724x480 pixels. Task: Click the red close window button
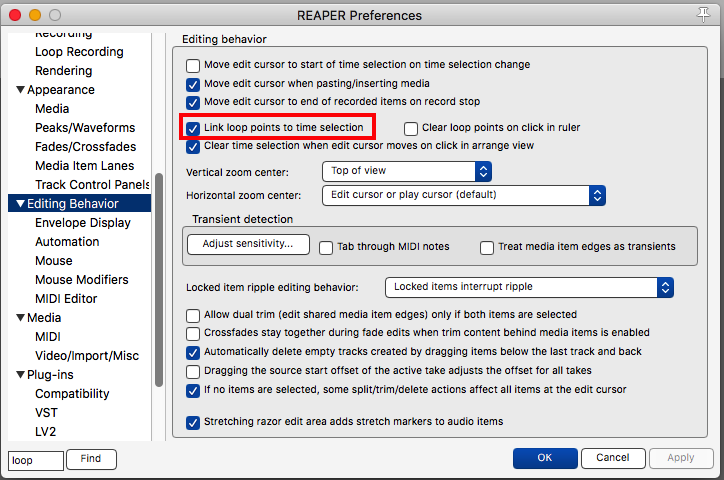[15, 15]
